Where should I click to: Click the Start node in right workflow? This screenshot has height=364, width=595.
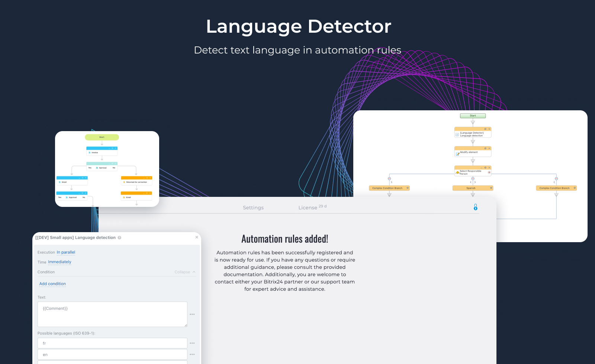473,116
